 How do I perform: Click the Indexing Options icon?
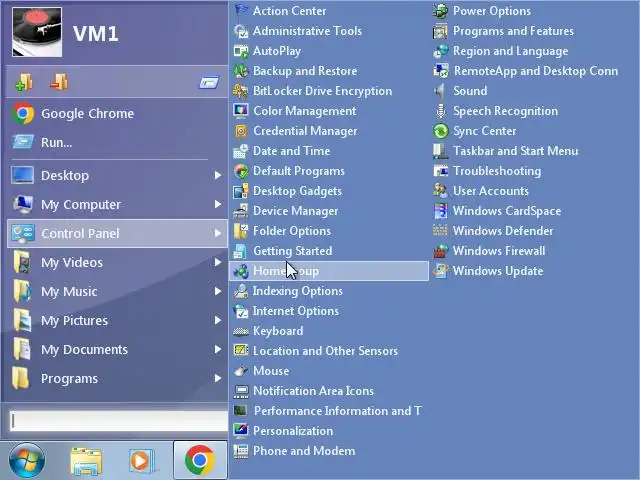point(241,291)
